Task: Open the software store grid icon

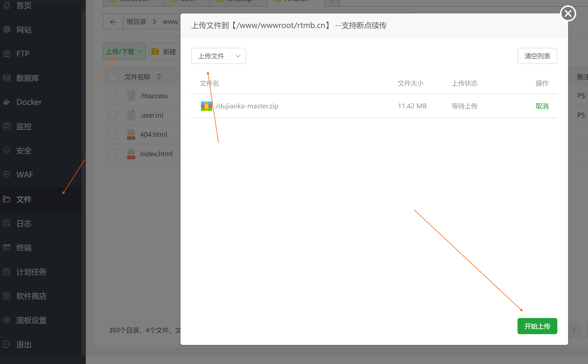Action: coord(7,296)
